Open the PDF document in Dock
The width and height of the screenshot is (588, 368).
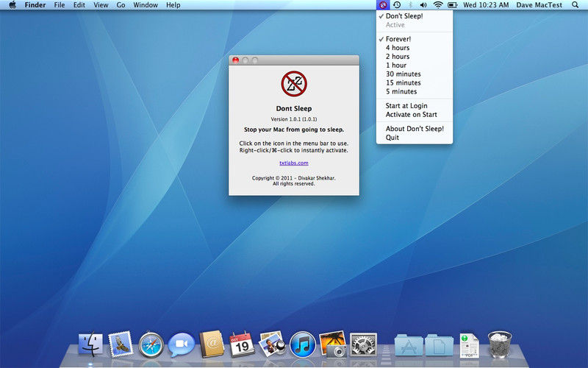coord(469,345)
